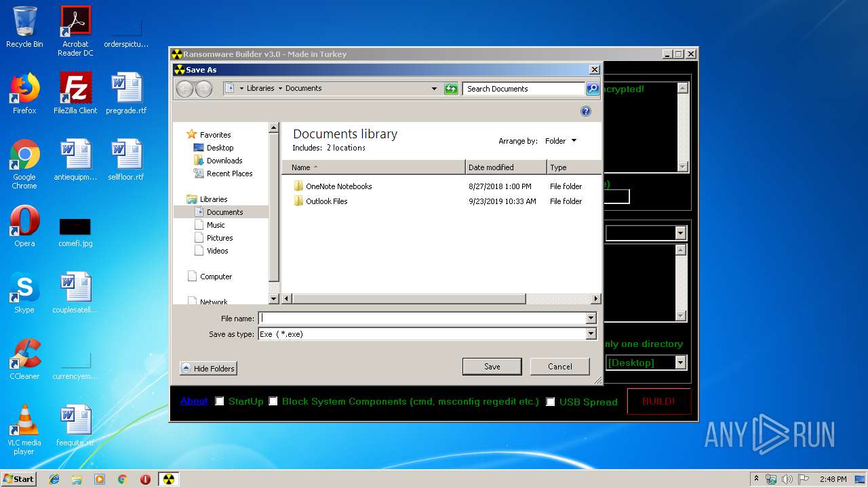Select the pregrade.rtf desktop file
This screenshot has height=488, width=868.
tap(126, 94)
